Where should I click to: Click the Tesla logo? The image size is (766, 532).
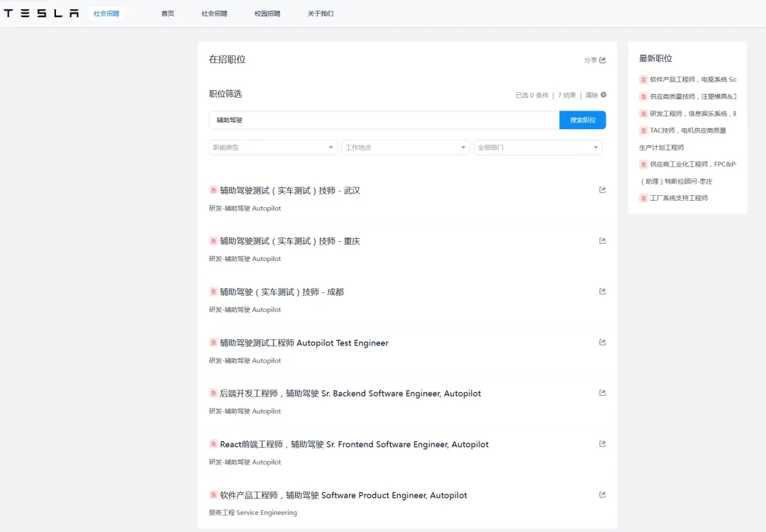(42, 13)
